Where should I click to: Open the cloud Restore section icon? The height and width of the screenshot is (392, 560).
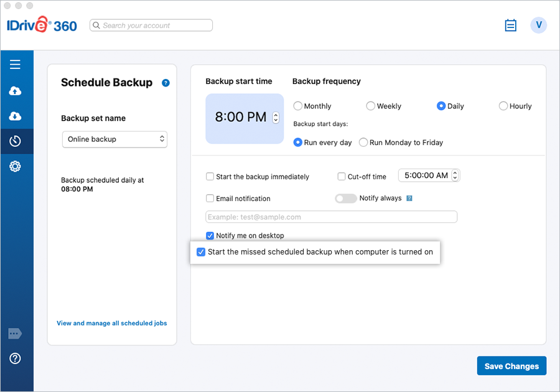[15, 116]
